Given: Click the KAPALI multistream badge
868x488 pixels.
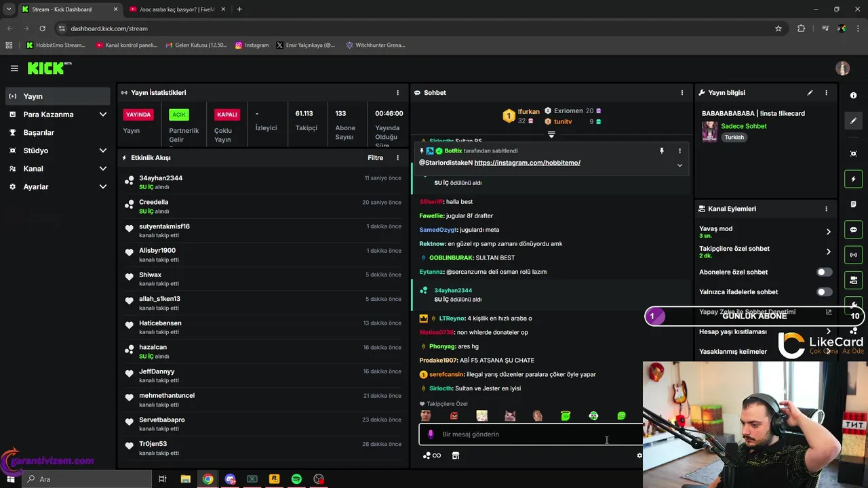Looking at the screenshot, I should [x=227, y=115].
